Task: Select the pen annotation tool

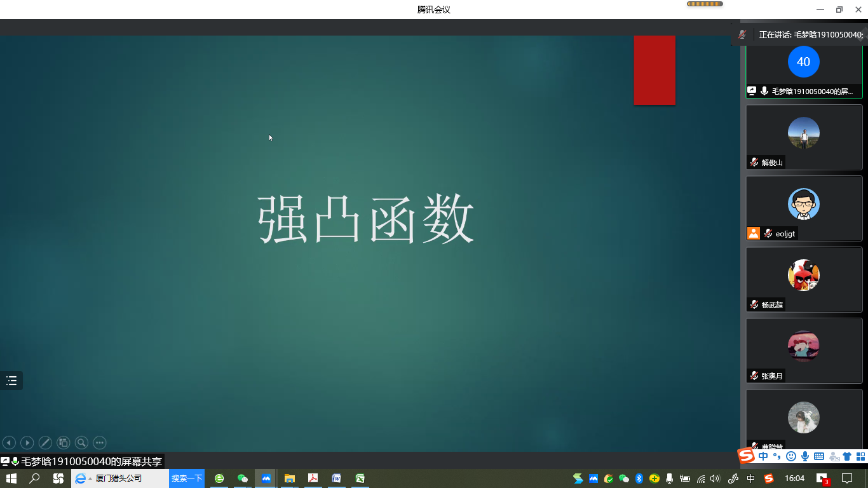Action: pyautogui.click(x=45, y=443)
